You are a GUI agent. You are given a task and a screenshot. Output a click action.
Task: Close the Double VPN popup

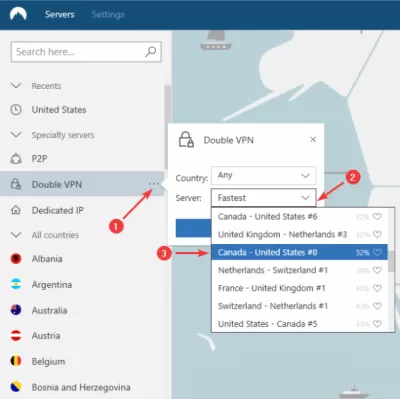click(313, 140)
